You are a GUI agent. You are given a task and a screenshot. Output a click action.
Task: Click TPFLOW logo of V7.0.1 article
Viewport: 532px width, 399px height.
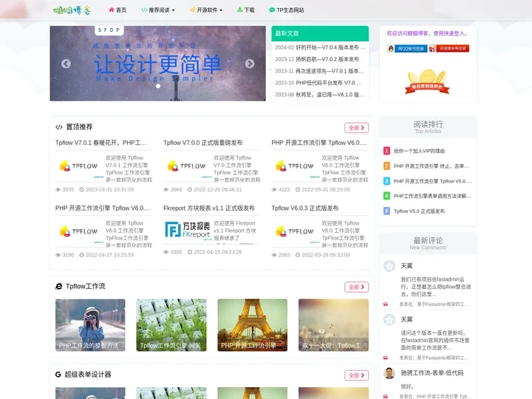[x=79, y=166]
